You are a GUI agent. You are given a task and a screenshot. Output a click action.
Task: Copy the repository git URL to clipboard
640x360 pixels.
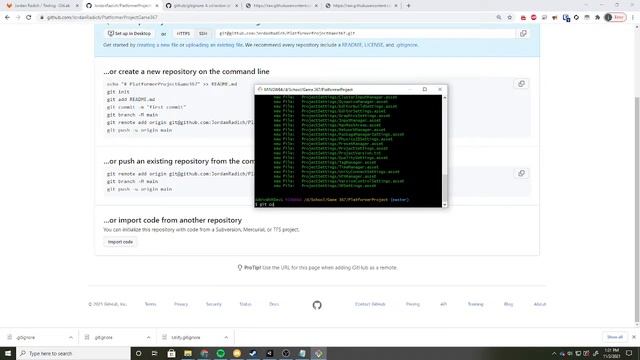click(x=523, y=33)
